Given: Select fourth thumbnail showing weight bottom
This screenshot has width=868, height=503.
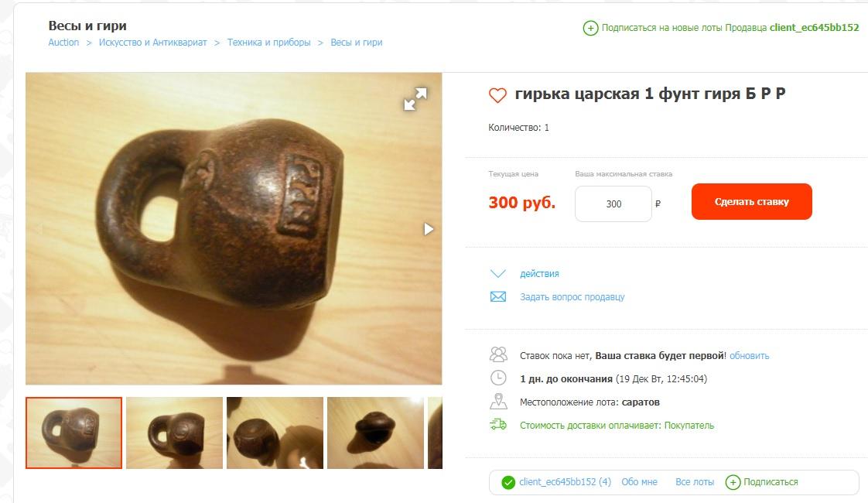Looking at the screenshot, I should 375,433.
